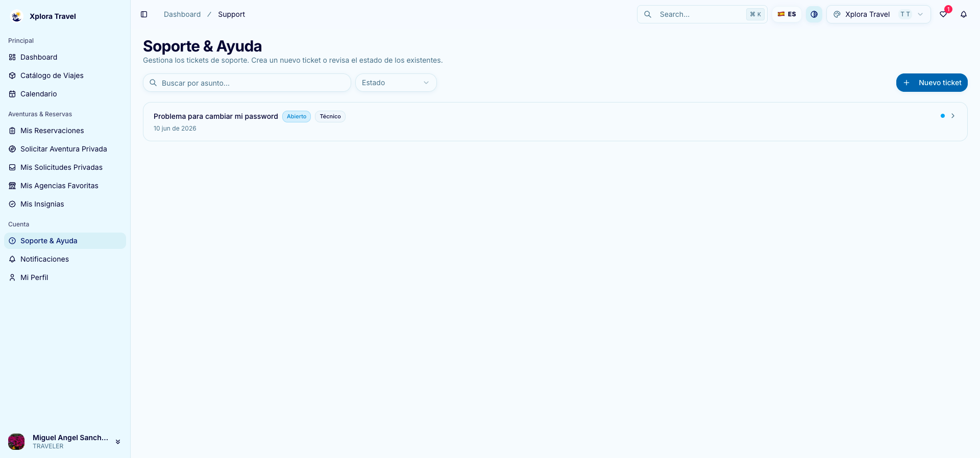The image size is (980, 458).
Task: Toggle the sidebar panel icon
Action: tap(144, 14)
